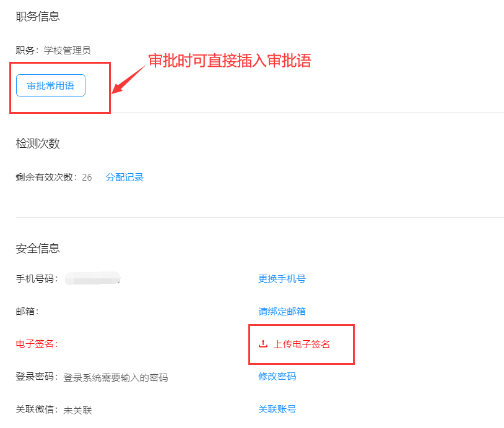504x428 pixels.
Task: Click the 邮箱 field label
Action: point(27,312)
